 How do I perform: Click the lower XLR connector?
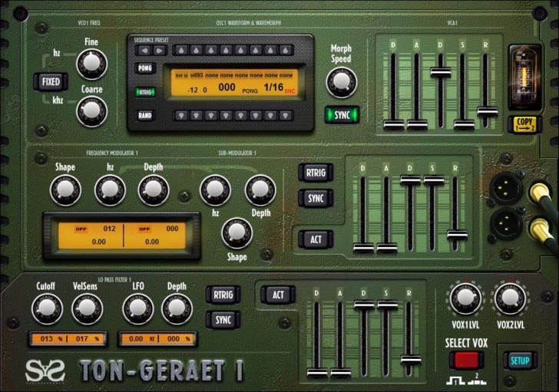pyautogui.click(x=505, y=223)
